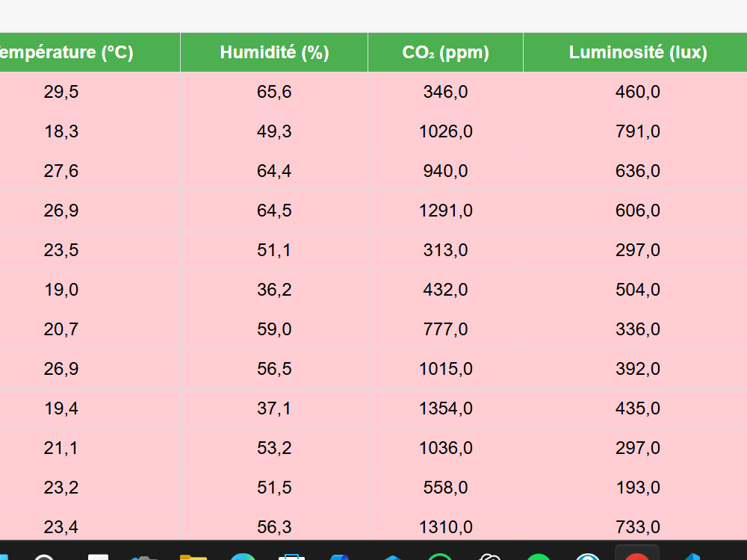The image size is (747, 560).
Task: Choose humidity cell 36,2
Action: point(274,289)
